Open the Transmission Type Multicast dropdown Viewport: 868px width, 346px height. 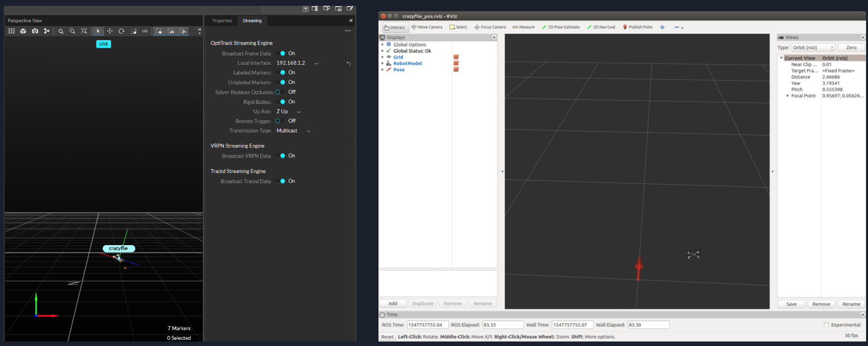pyautogui.click(x=293, y=130)
